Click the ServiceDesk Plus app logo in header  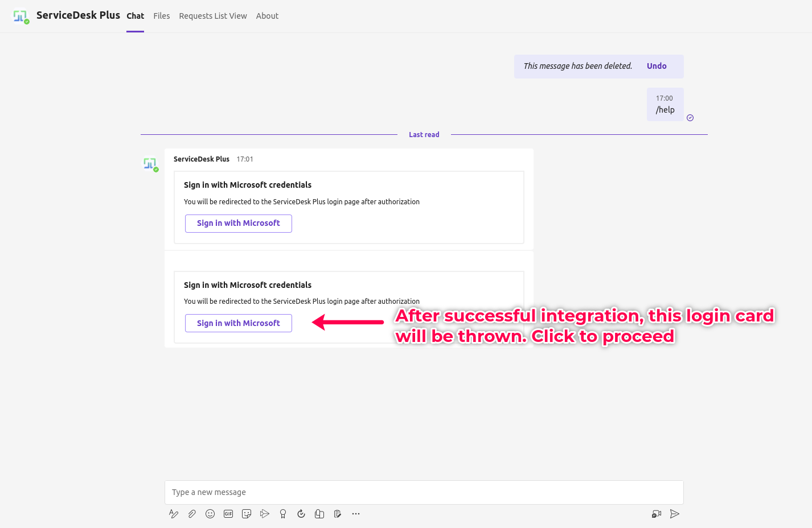coord(21,16)
